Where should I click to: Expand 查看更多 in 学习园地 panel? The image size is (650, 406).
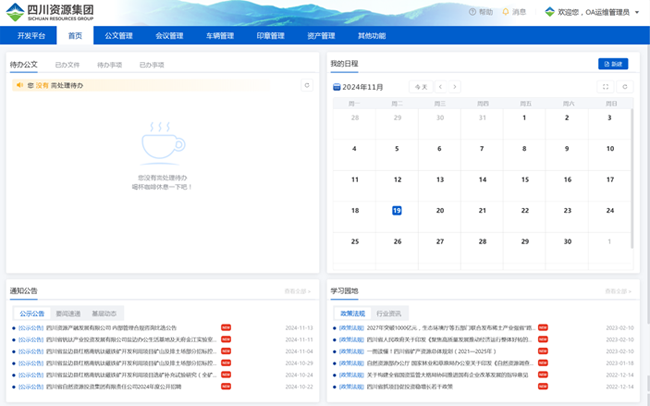(x=619, y=291)
